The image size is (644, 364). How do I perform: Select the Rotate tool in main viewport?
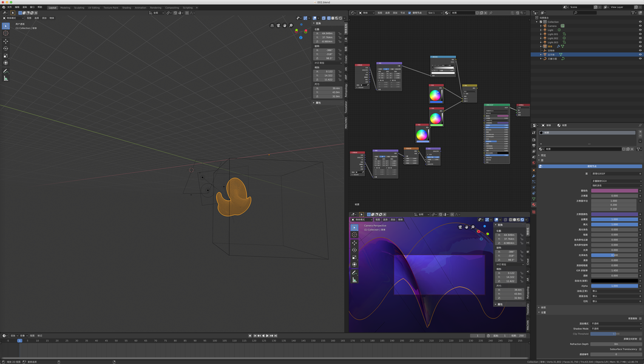click(5, 49)
